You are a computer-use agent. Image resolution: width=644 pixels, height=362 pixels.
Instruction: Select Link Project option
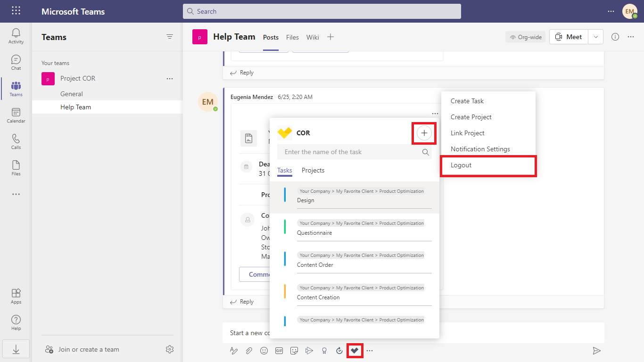click(488, 133)
